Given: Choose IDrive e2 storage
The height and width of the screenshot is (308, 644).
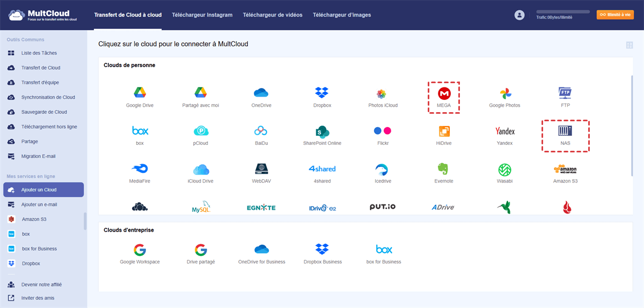Looking at the screenshot, I should pos(322,208).
